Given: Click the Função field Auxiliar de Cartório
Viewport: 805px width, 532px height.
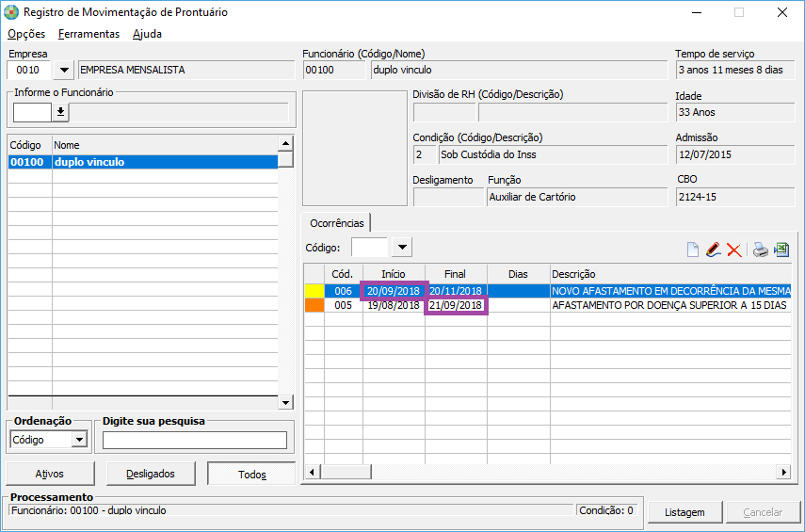Looking at the screenshot, I should pos(577,197).
